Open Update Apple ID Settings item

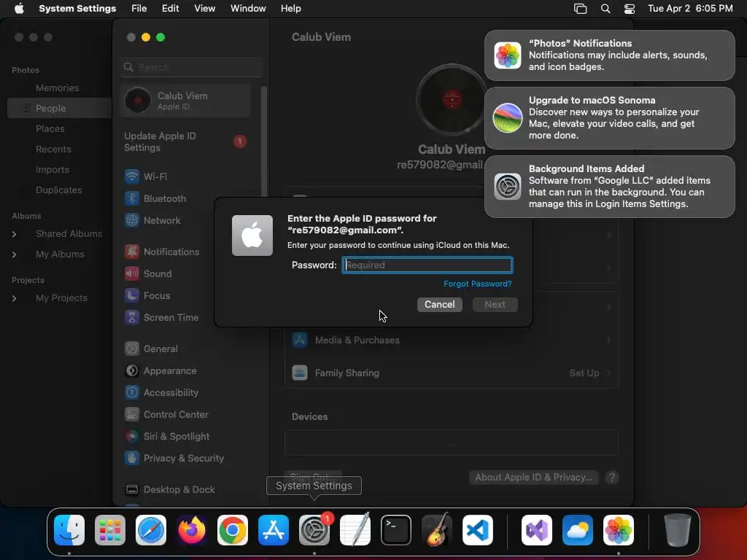coord(186,142)
